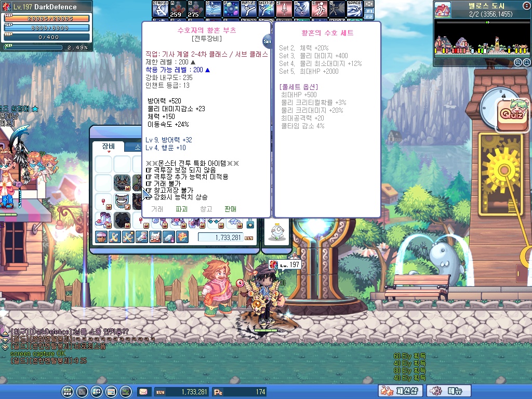Open the 꾸선샵 shop button
The width and height of the screenshot is (532, 399).
401,391
